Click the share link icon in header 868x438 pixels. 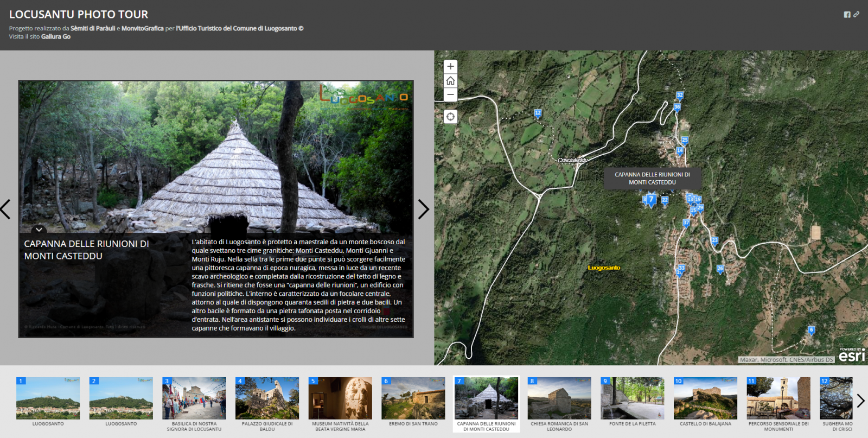pyautogui.click(x=856, y=15)
